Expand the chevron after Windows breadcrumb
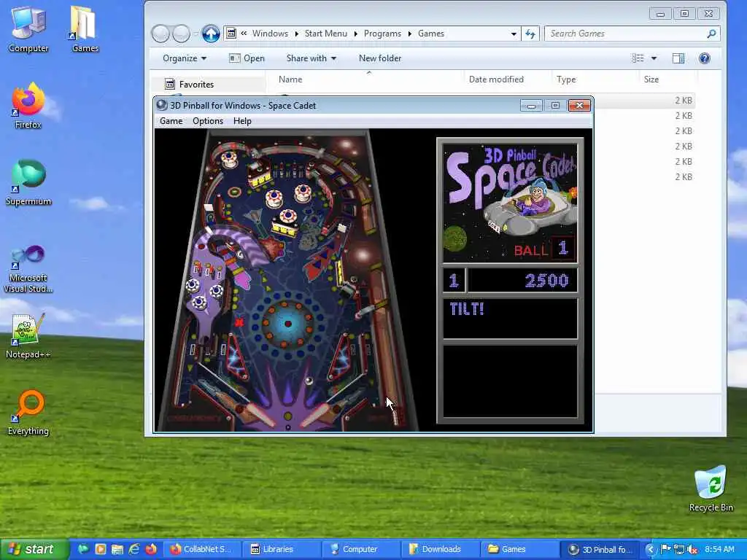Screen dimensions: 747x560 [x=296, y=34]
